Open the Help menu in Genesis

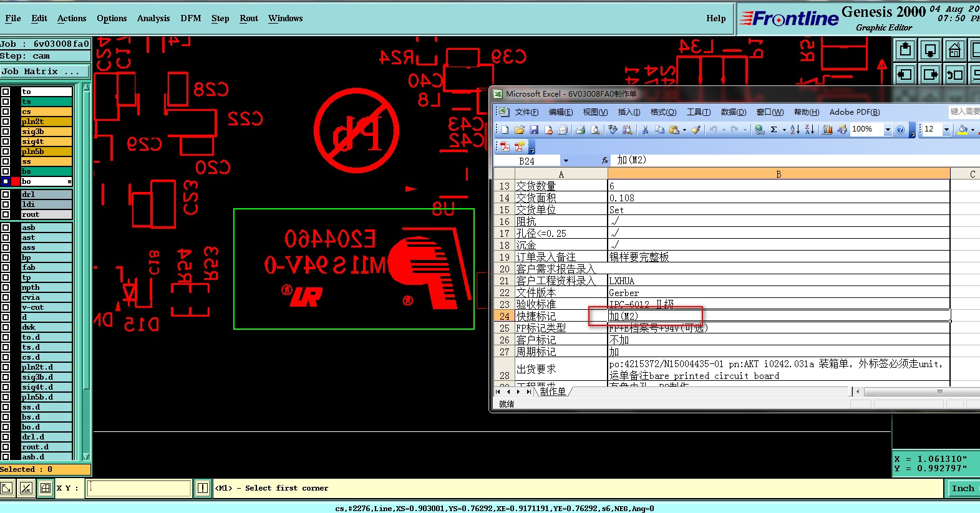pos(716,18)
